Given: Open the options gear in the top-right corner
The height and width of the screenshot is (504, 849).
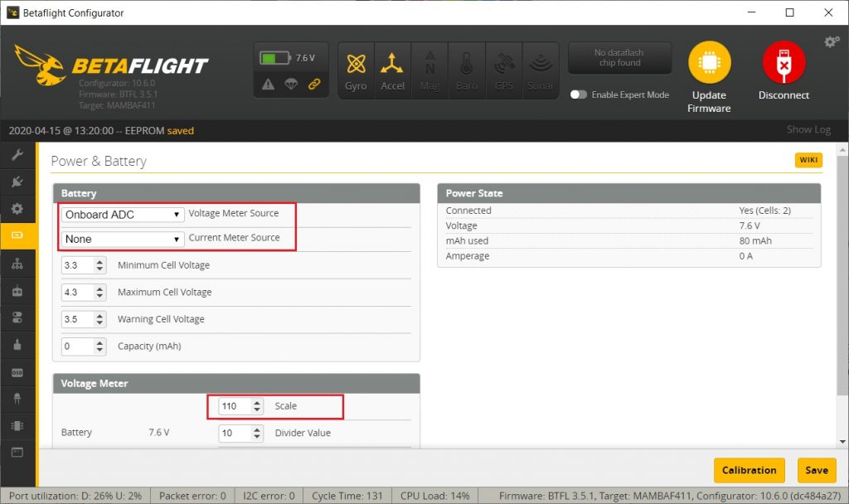Looking at the screenshot, I should (x=832, y=41).
